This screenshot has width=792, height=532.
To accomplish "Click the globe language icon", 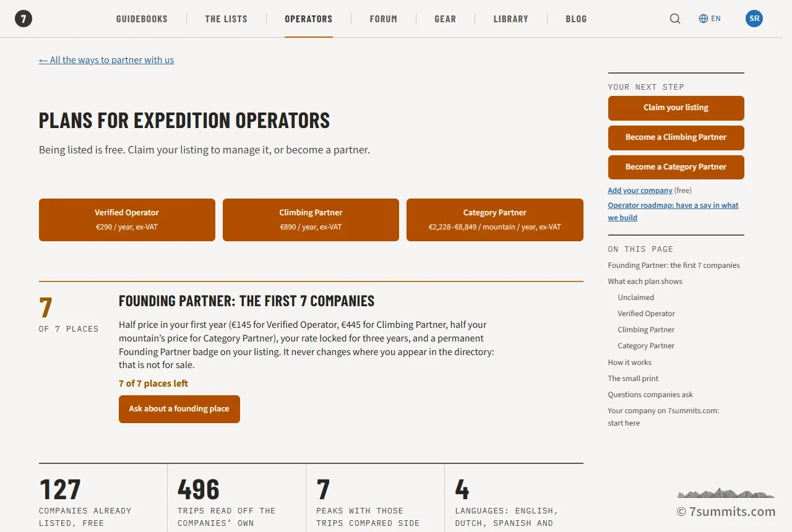I will (x=704, y=19).
